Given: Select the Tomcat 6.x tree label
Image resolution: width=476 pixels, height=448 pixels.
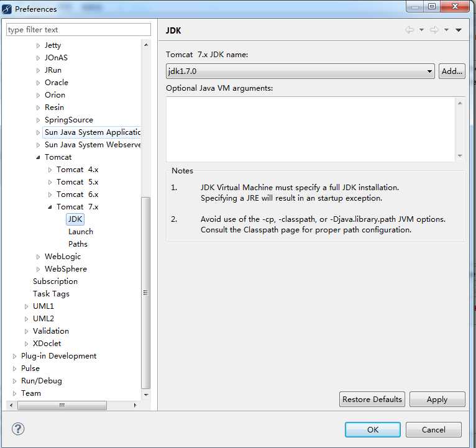Looking at the screenshot, I should click(78, 194).
